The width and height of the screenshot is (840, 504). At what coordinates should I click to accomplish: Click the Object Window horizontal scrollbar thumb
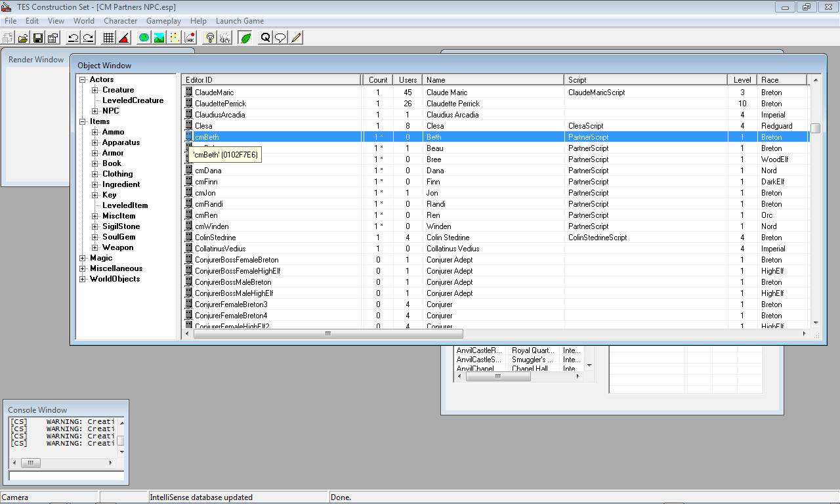pos(328,333)
